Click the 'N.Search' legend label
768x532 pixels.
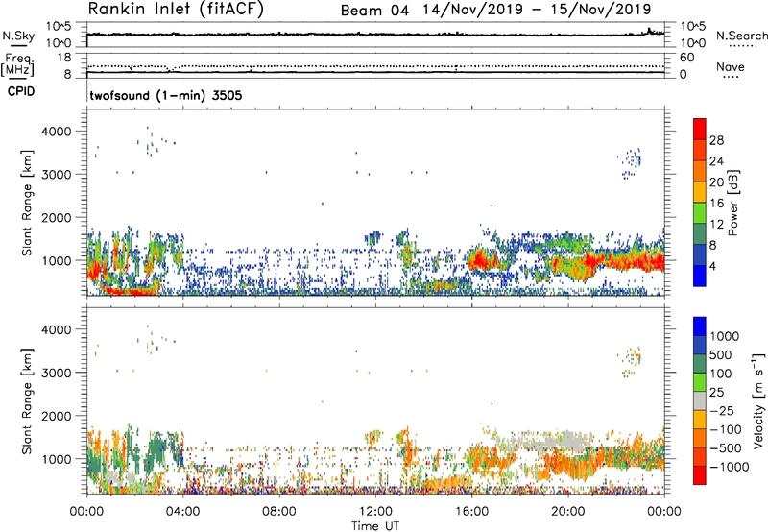tap(741, 36)
